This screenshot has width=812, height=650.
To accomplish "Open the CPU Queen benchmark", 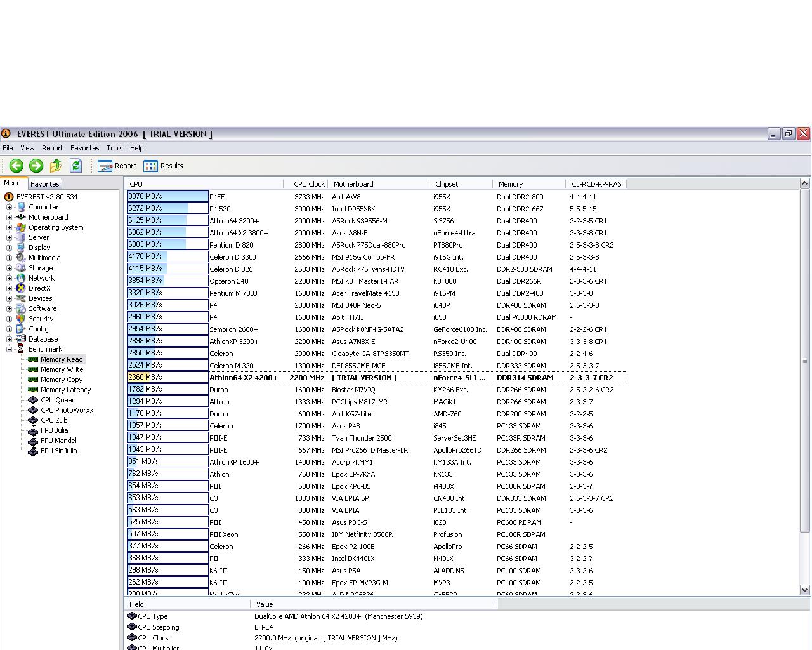I will tap(58, 400).
